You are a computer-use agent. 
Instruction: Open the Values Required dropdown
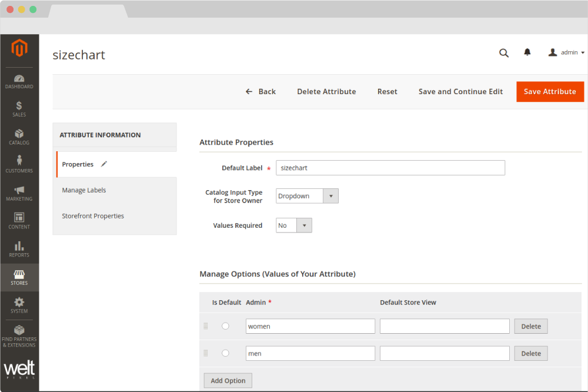coord(294,225)
